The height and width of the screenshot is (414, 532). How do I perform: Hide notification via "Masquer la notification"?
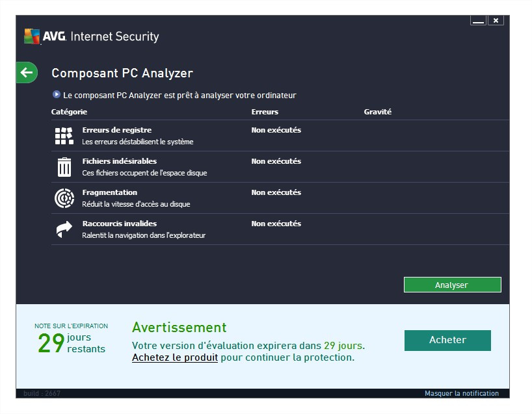tap(461, 393)
